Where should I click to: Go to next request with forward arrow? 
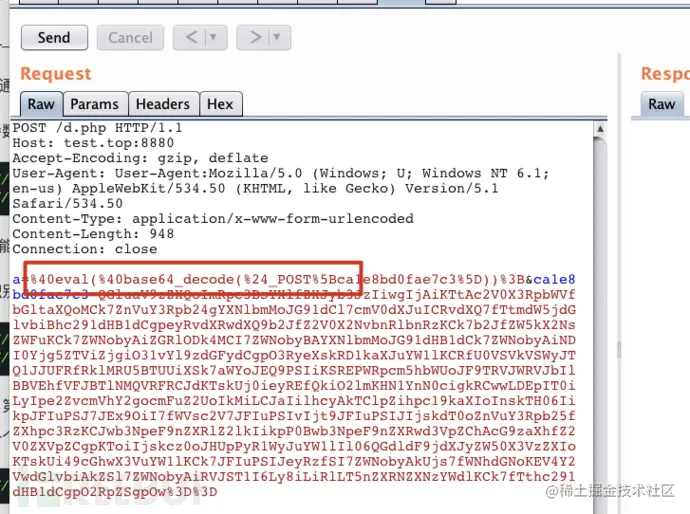[x=255, y=37]
